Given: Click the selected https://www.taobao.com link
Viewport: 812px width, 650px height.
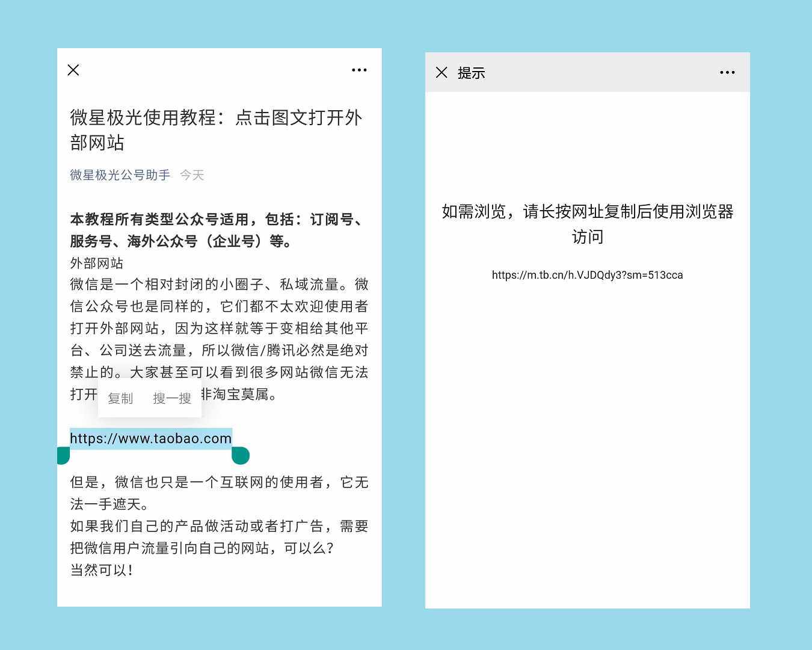Looking at the screenshot, I should coord(151,438).
